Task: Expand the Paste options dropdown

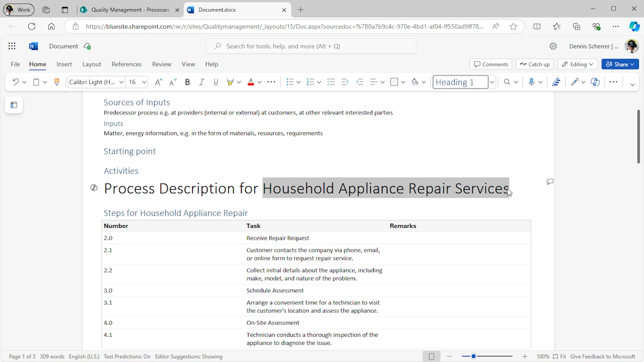Action: (45, 82)
